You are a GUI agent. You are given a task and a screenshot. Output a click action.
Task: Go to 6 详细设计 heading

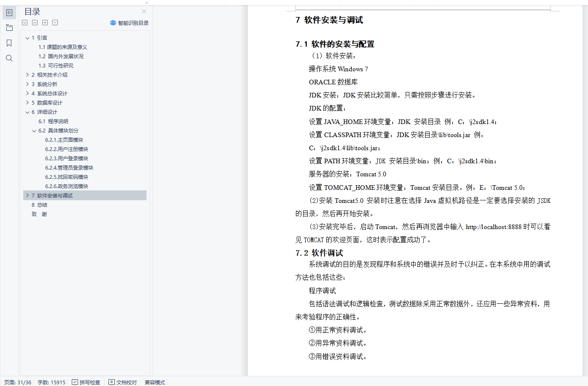tap(44, 112)
